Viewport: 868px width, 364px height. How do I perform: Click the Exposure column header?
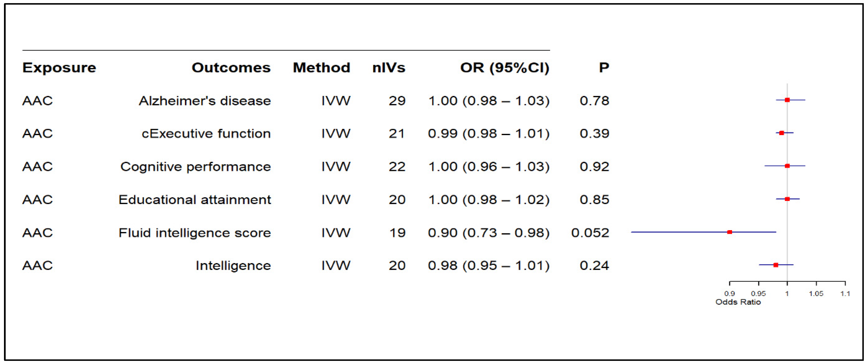pyautogui.click(x=59, y=68)
